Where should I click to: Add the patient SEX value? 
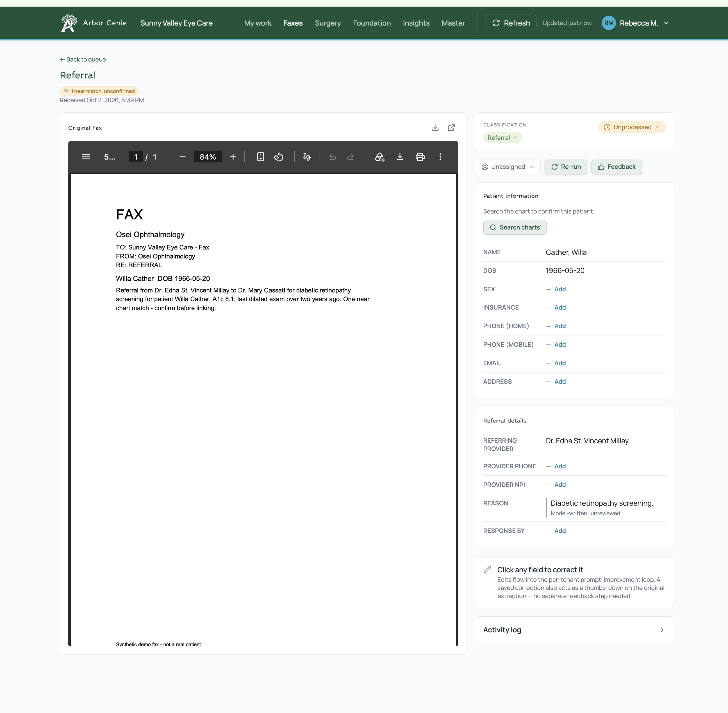(560, 289)
